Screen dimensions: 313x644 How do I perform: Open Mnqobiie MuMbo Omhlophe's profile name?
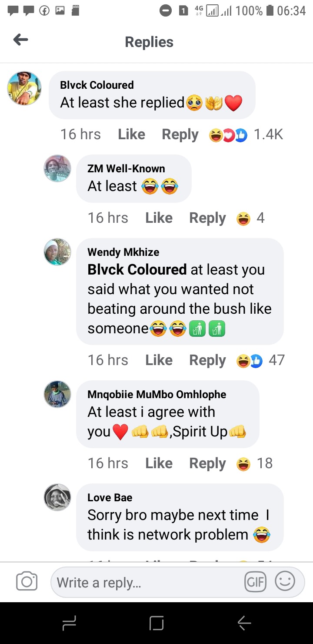(x=157, y=395)
